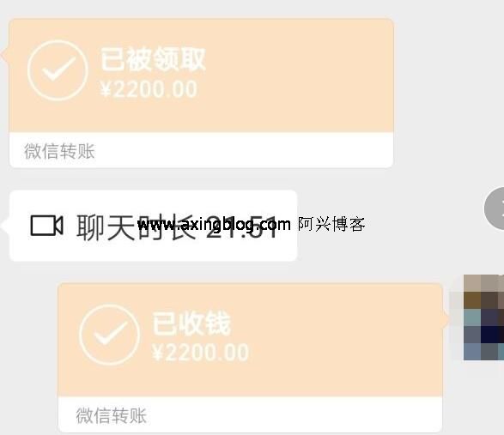Tap the 已收钱 status text
504x435 pixels.
(191, 323)
